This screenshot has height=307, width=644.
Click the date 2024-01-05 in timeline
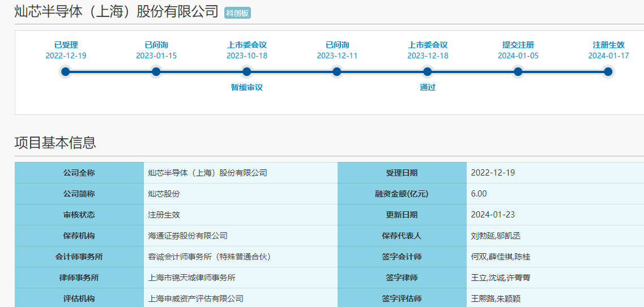[x=518, y=56]
